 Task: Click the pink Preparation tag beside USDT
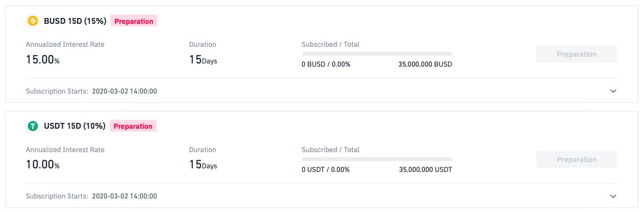[133, 126]
